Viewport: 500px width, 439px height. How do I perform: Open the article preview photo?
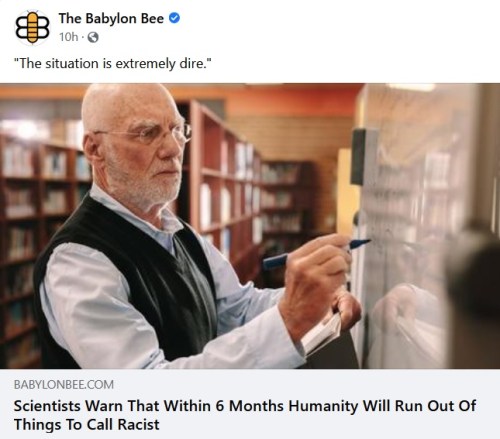pyautogui.click(x=250, y=226)
